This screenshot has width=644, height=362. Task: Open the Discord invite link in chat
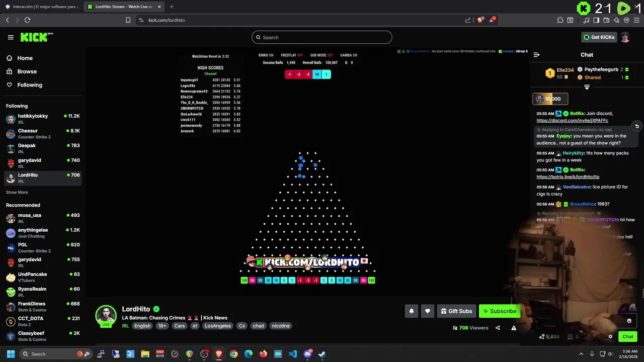[x=572, y=121]
